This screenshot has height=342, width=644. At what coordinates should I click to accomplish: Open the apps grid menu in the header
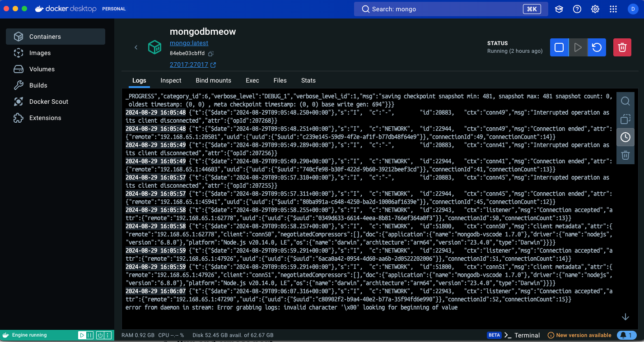613,9
